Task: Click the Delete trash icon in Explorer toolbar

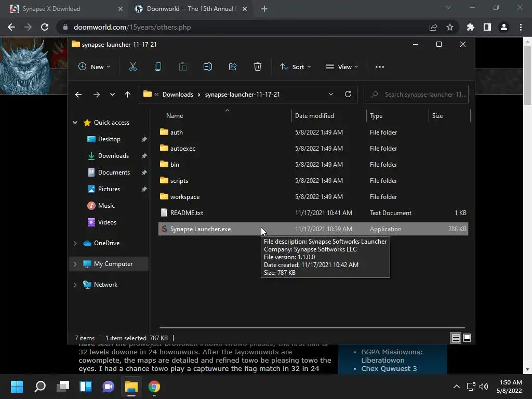Action: 258,67
